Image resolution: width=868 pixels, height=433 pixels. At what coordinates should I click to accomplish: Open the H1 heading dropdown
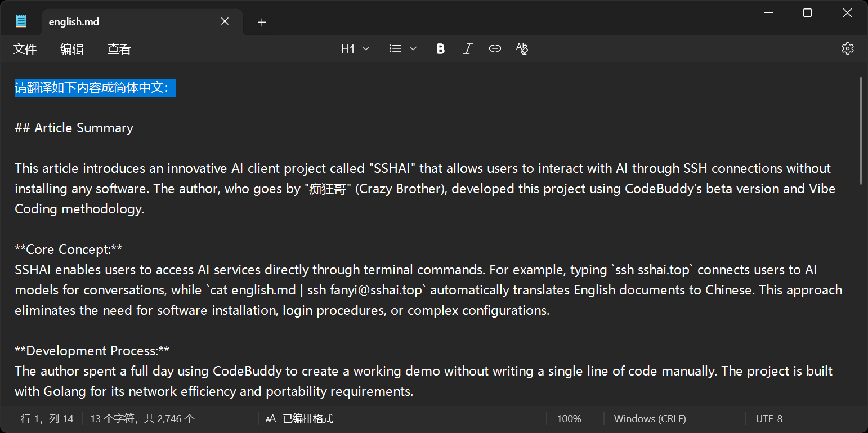(x=355, y=49)
